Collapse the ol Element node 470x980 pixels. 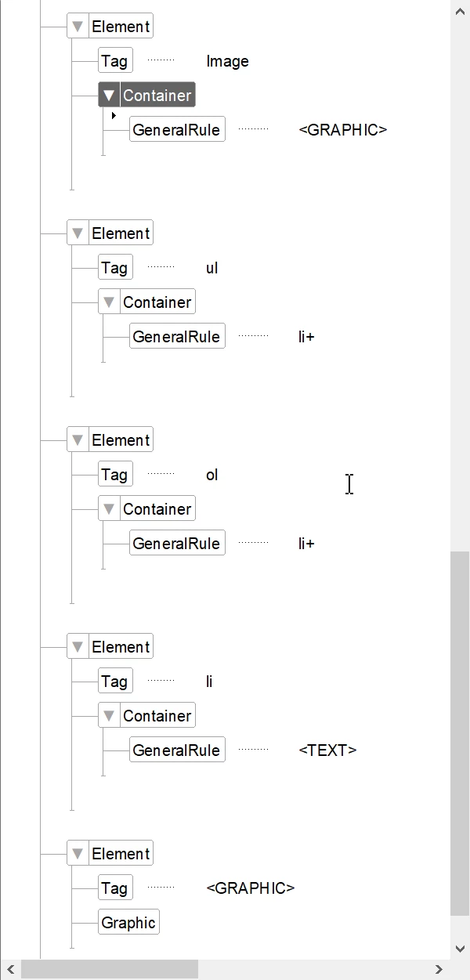pyautogui.click(x=77, y=440)
